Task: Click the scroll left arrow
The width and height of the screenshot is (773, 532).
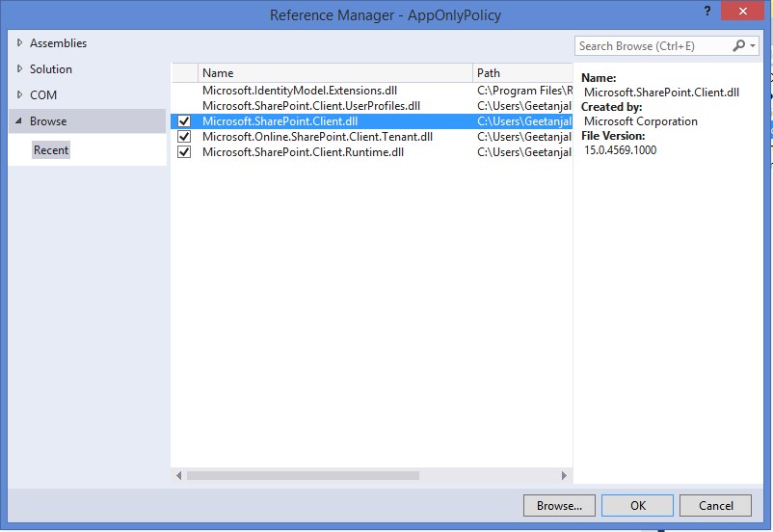Action: (x=179, y=475)
